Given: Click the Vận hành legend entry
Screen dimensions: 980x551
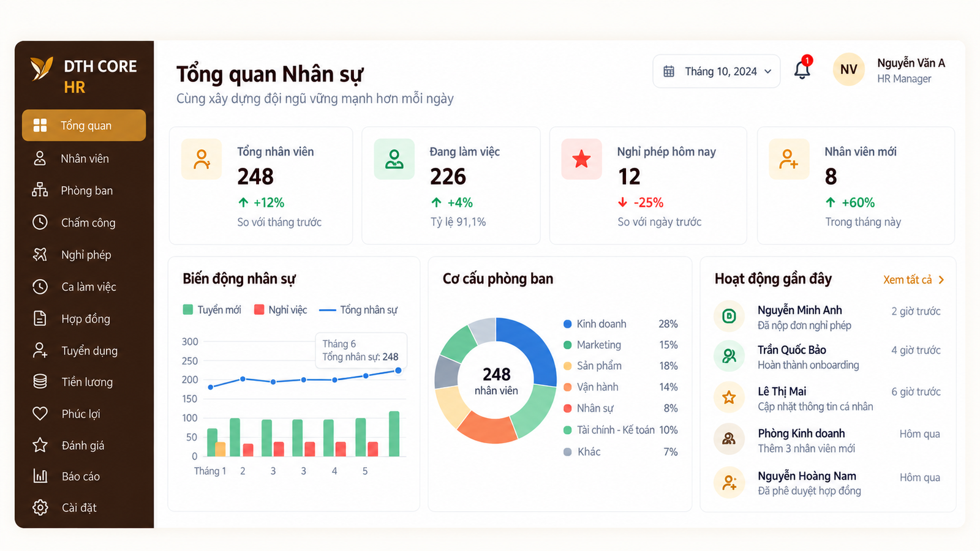Looking at the screenshot, I should (620, 387).
